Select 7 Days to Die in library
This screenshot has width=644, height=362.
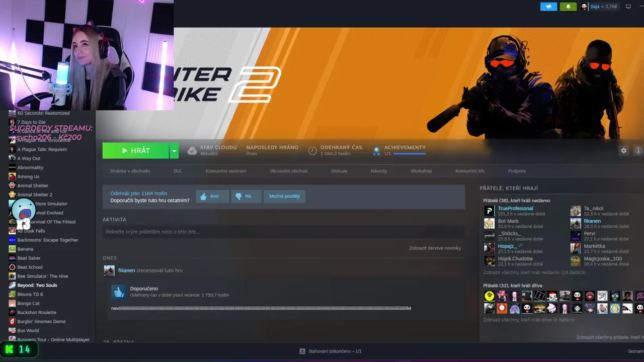[31, 122]
